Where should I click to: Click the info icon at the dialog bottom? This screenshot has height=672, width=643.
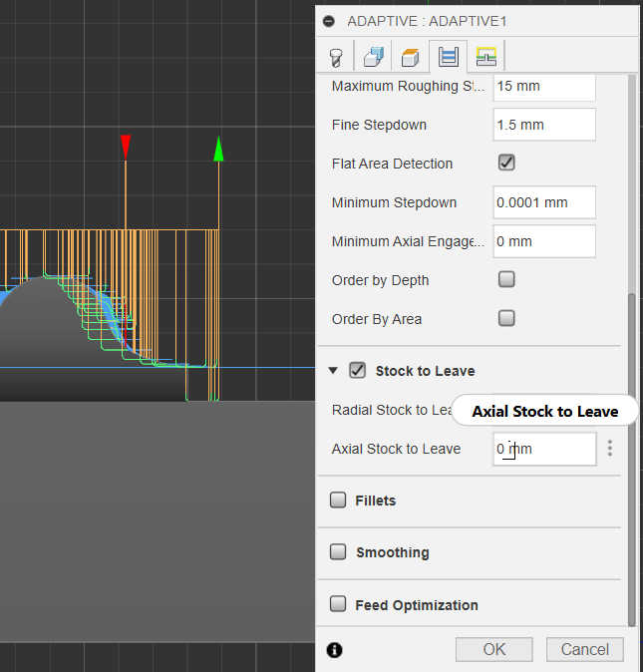pos(334,650)
